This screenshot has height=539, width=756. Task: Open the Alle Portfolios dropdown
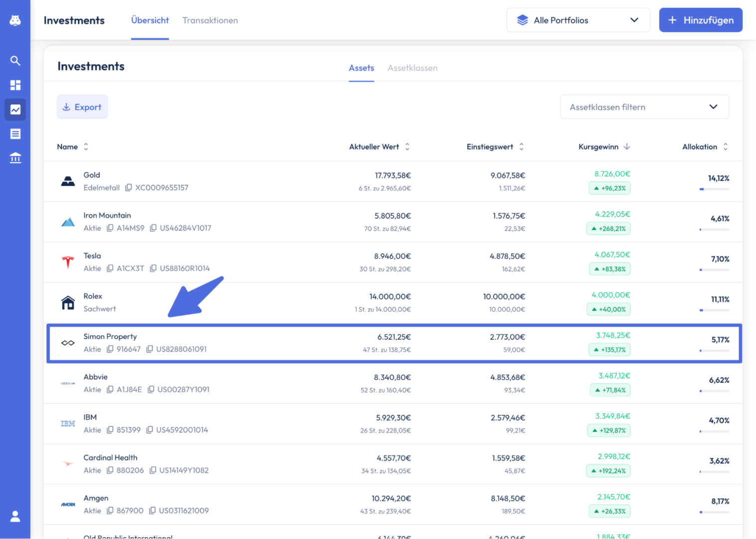point(578,20)
